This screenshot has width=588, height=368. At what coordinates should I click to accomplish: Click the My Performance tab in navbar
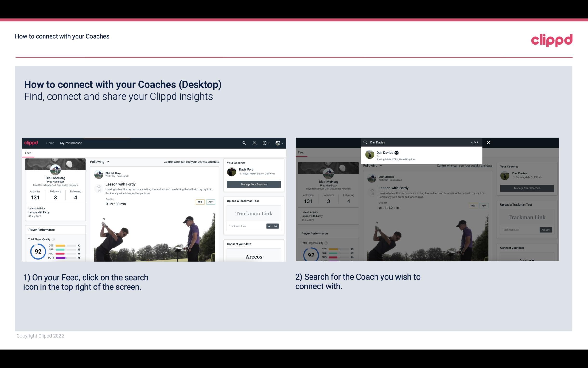pyautogui.click(x=71, y=143)
